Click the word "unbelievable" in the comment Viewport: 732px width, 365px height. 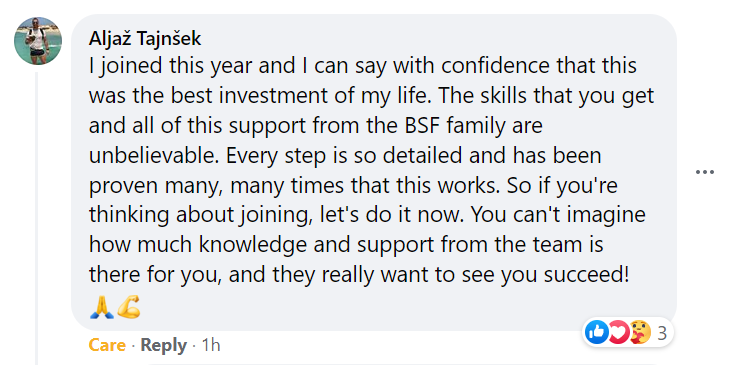point(155,155)
